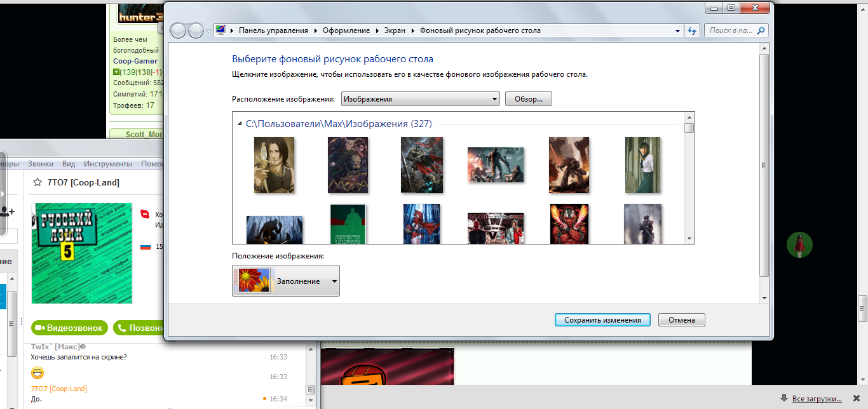This screenshot has width=868, height=409.
Task: Click the image list scrollbar up arrow
Action: tap(689, 117)
